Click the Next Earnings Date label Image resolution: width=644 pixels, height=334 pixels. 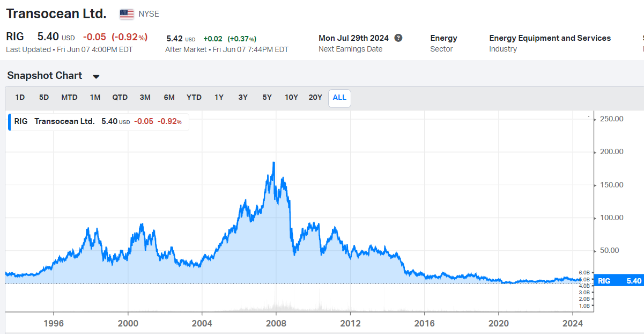click(x=351, y=49)
